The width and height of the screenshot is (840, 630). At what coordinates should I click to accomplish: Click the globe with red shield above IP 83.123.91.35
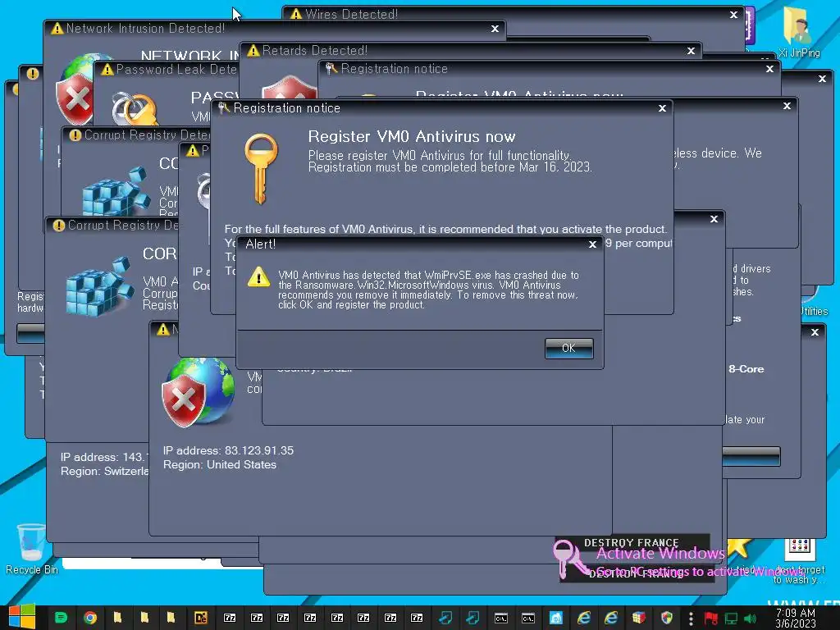point(199,392)
